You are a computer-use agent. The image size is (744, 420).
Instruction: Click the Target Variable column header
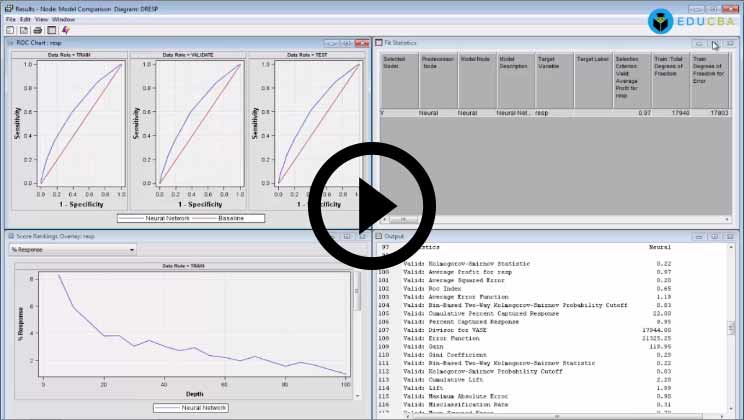[x=553, y=64]
